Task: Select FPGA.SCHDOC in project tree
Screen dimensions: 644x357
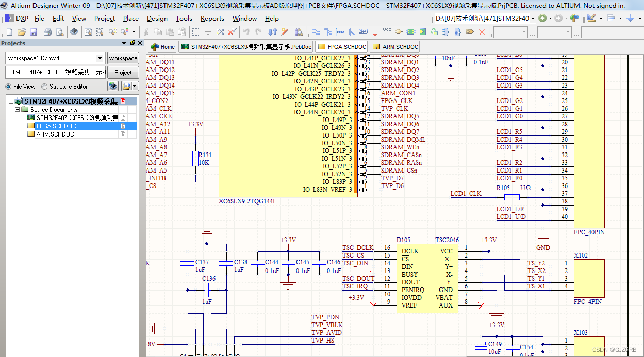Action: click(x=56, y=126)
